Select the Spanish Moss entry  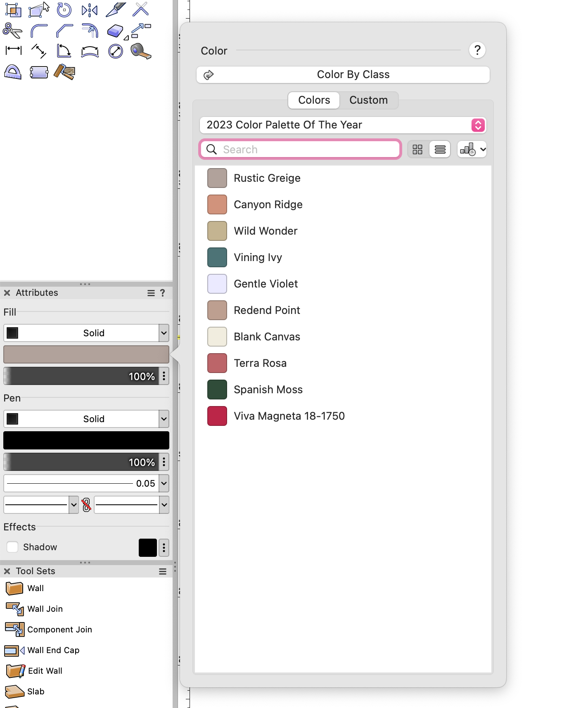click(x=343, y=390)
